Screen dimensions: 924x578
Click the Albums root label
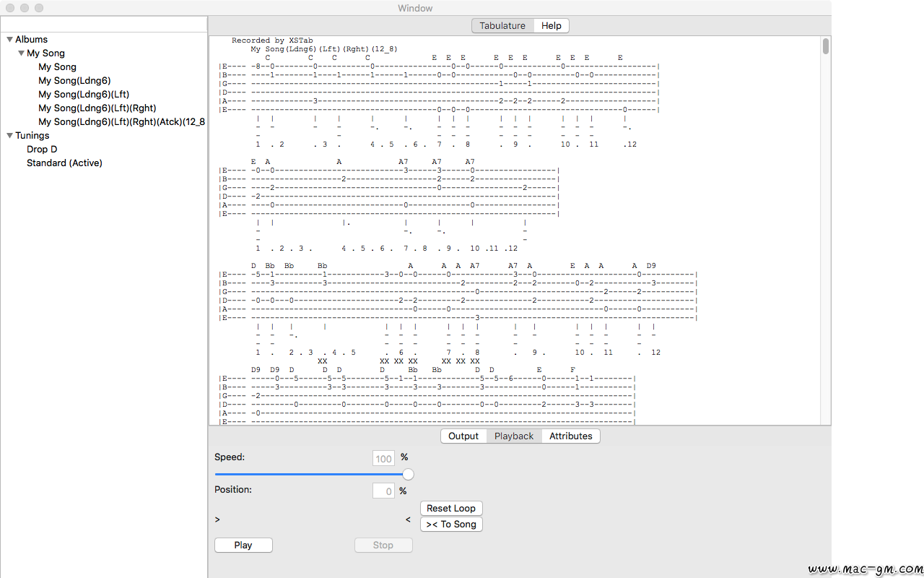tap(31, 40)
